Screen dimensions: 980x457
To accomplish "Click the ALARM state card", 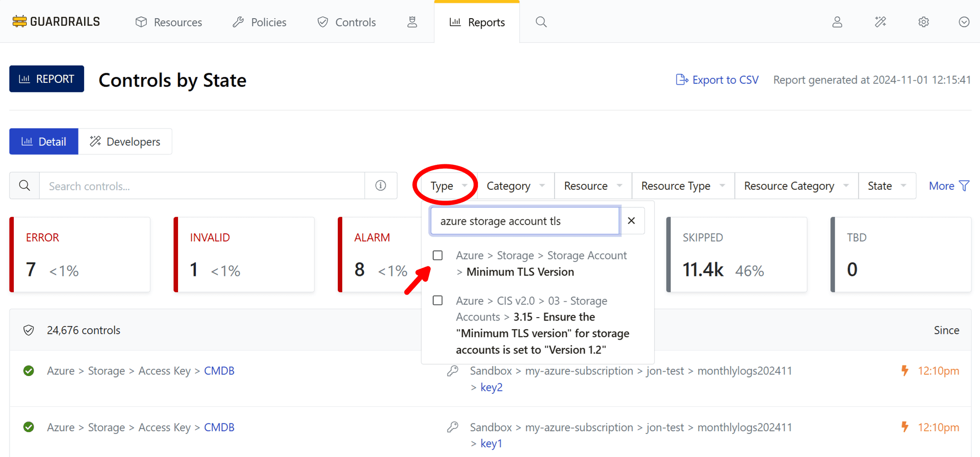I will pos(380,254).
